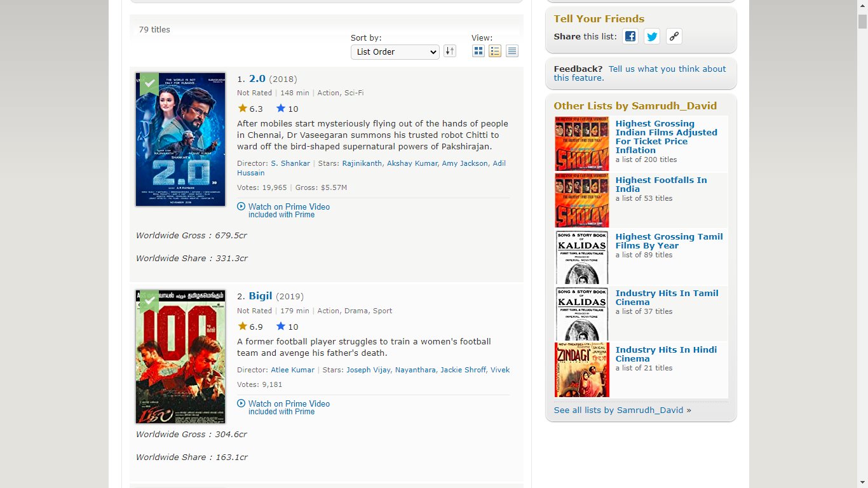The width and height of the screenshot is (868, 488).
Task: Open Zindagi thumbnail for Hindi Cinema list
Action: point(581,370)
